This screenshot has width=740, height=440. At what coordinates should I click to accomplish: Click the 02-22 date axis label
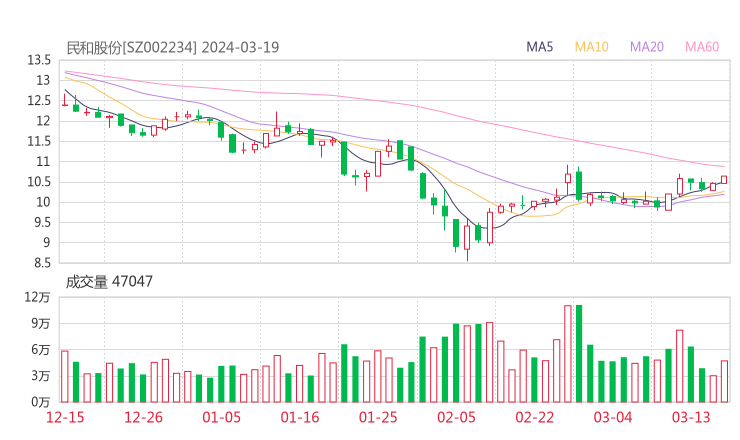(535, 417)
